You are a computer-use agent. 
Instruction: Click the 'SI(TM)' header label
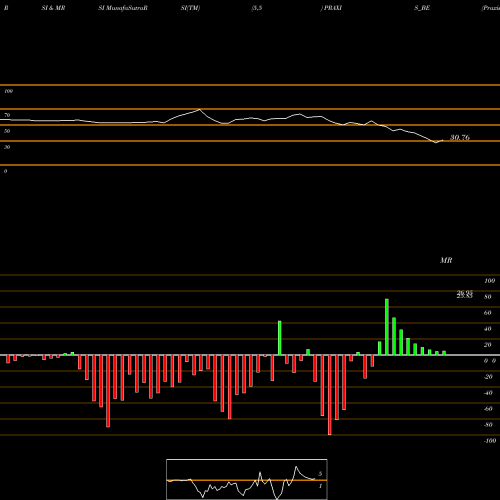tap(190, 8)
